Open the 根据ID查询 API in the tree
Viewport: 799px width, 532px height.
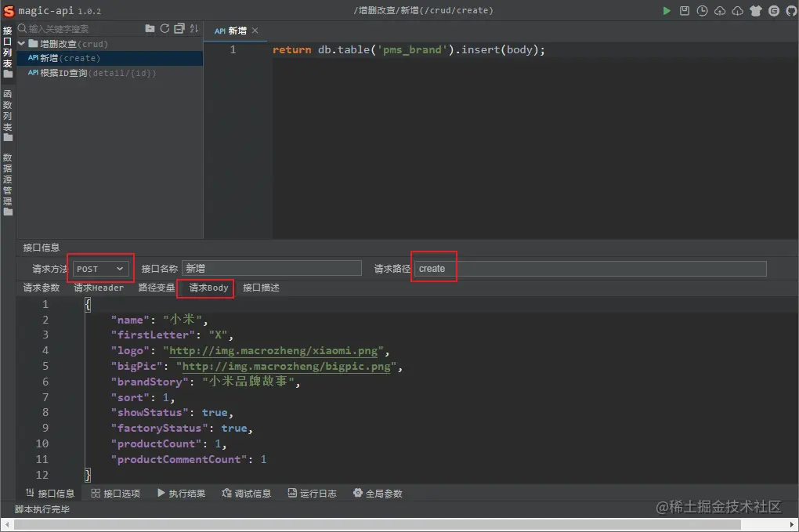110,73
